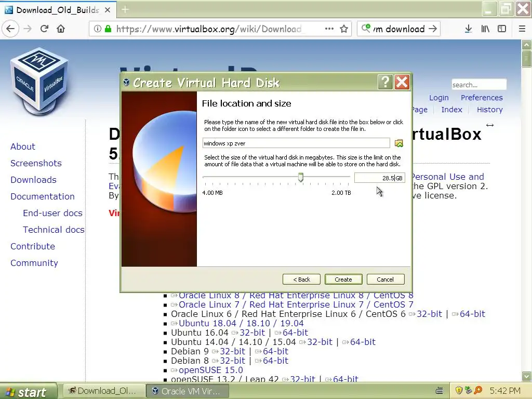
Task: Open the page History link
Action: (489, 110)
